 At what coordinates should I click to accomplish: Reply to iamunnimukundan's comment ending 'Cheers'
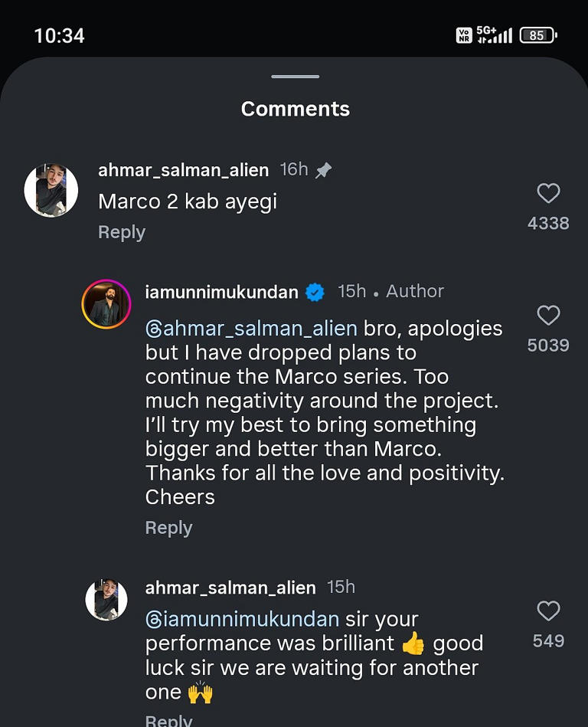(168, 528)
